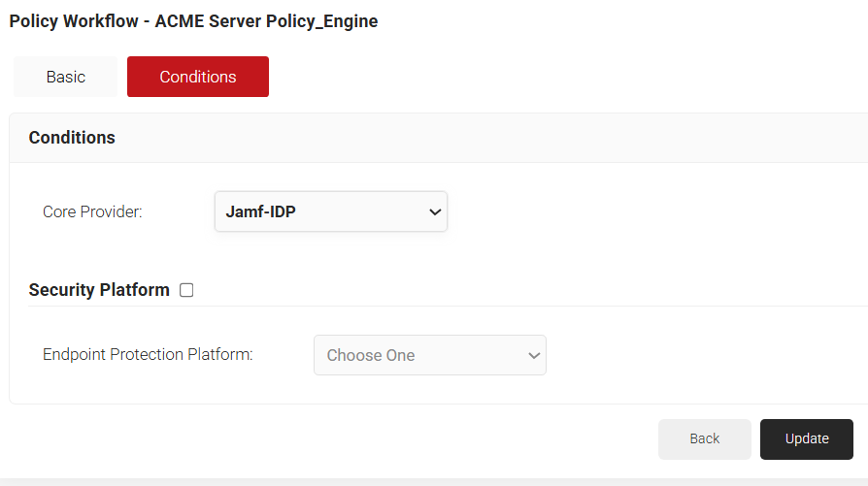Click the "Choose One" placeholder text
Screen dimensions: 868x486
[371, 356]
